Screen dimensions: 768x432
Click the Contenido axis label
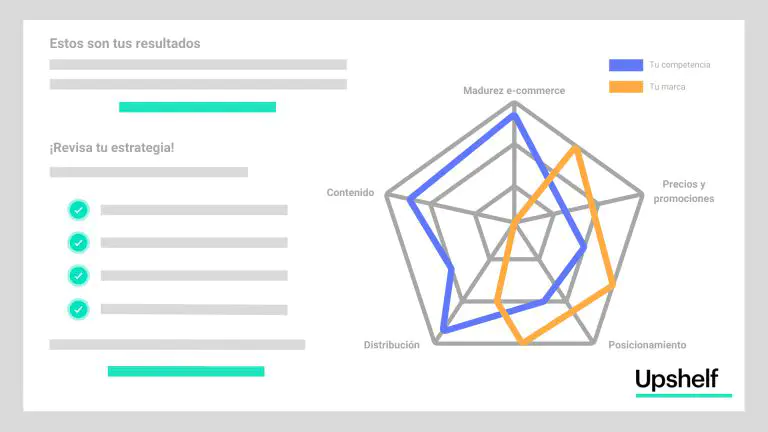point(350,192)
